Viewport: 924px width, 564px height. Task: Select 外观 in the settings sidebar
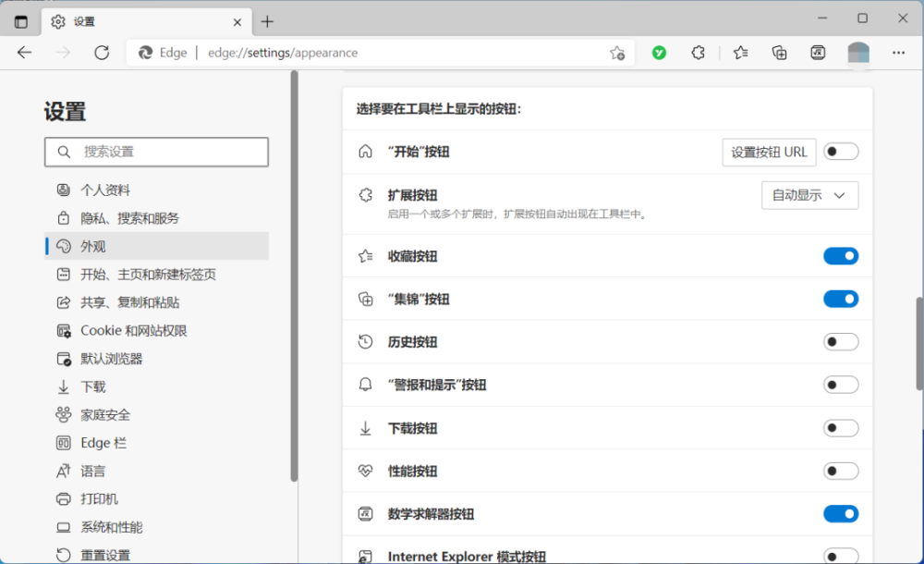click(157, 246)
